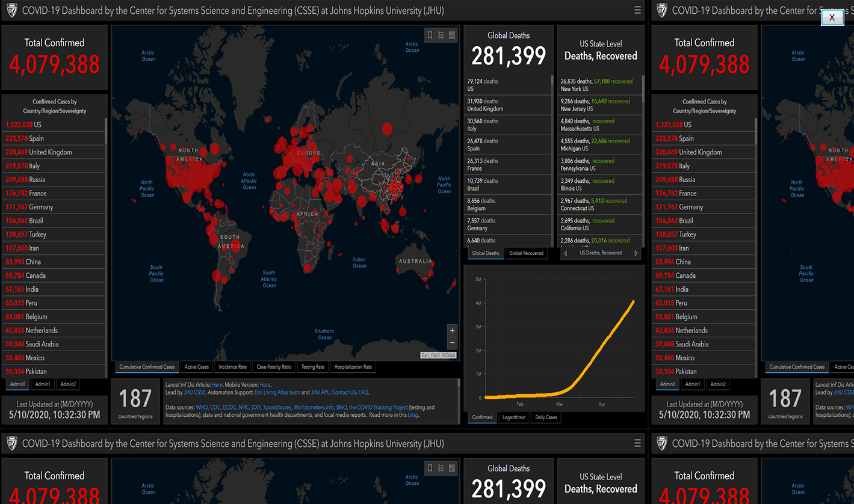Zoom out the map with the minus button
The width and height of the screenshot is (854, 504).
453,343
